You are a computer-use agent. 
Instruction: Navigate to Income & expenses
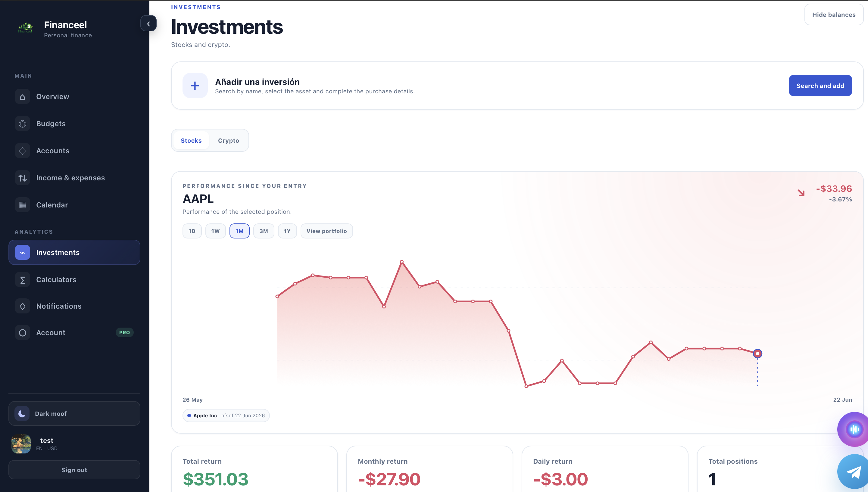pyautogui.click(x=70, y=178)
